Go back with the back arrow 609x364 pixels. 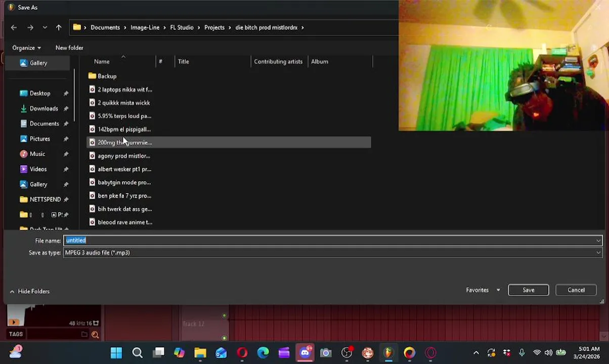(x=14, y=27)
